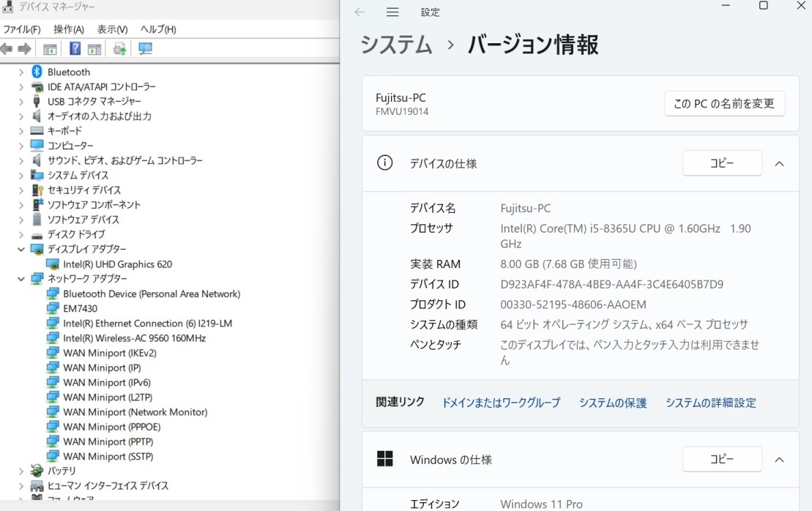
Task: Click コピー button for Windows の仕様
Action: click(722, 459)
